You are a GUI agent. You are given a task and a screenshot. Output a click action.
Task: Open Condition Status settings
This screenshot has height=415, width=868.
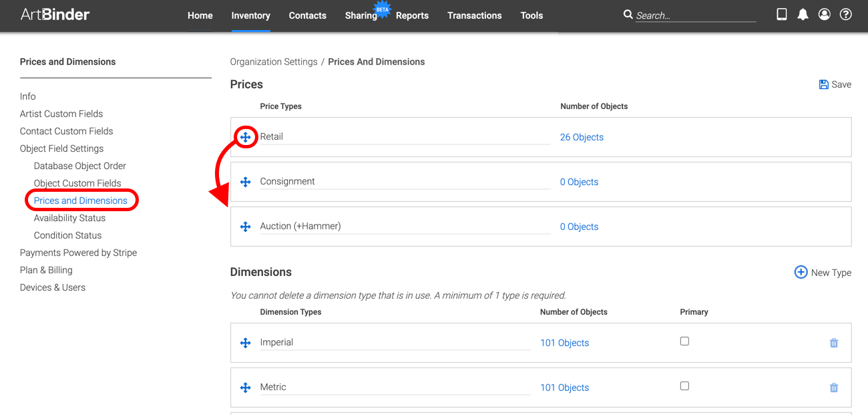point(68,235)
